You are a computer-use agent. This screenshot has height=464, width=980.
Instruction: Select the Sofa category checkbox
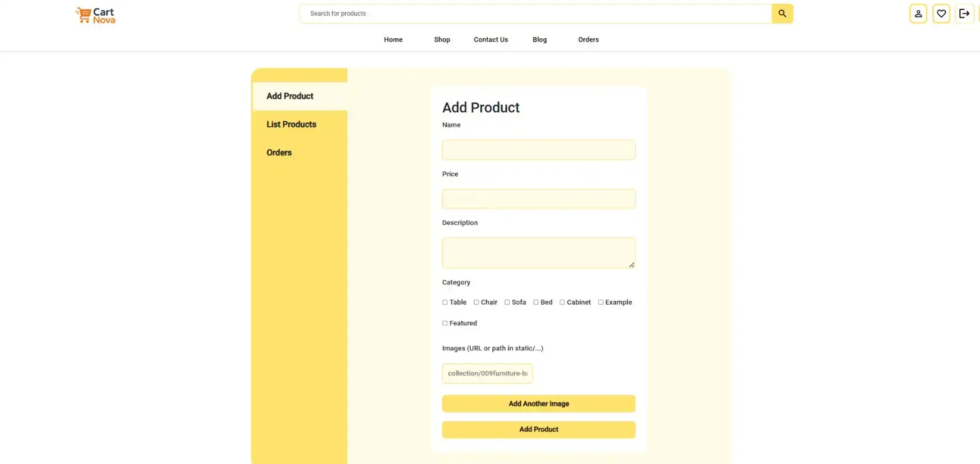507,303
